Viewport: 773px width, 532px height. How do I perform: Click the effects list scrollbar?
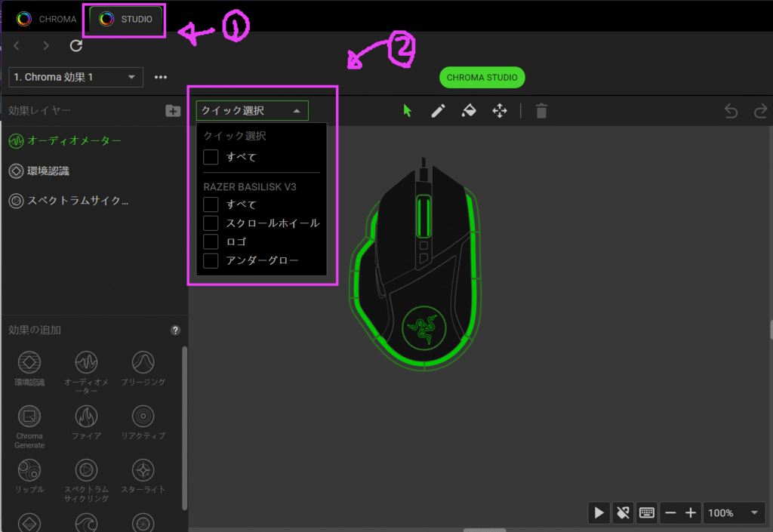(x=185, y=428)
